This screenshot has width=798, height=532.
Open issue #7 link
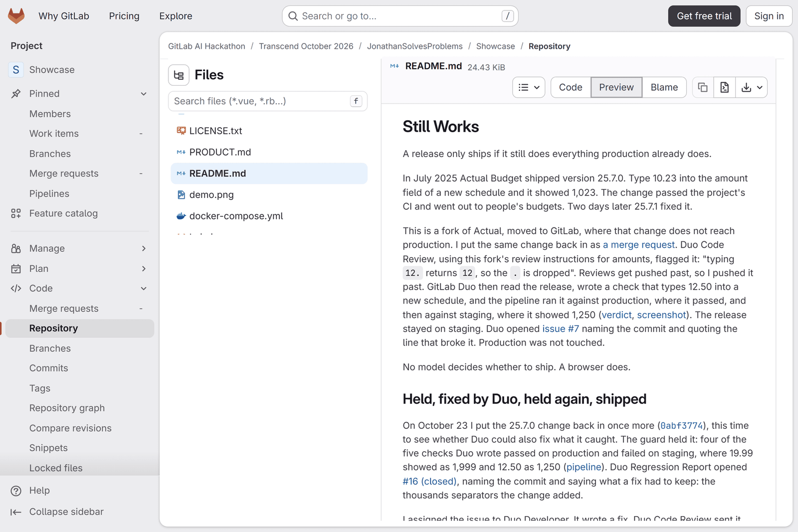point(561,329)
